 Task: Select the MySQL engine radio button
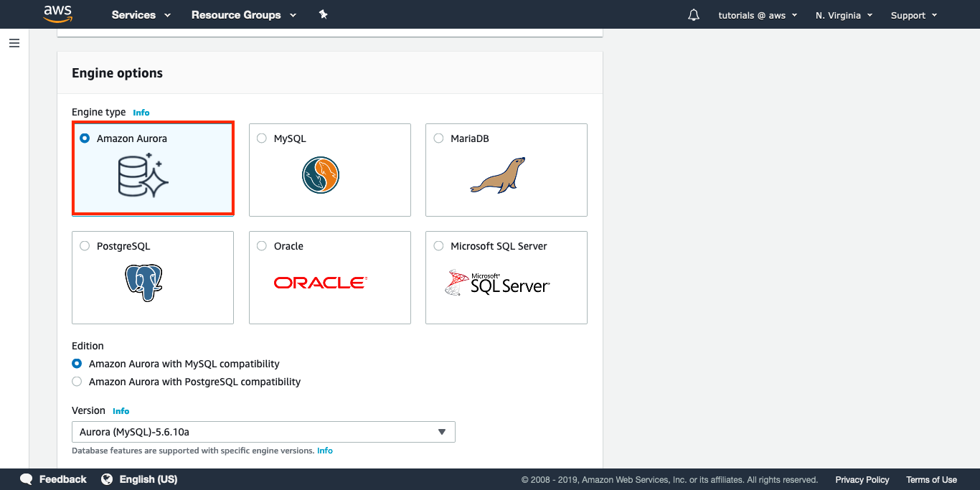262,138
